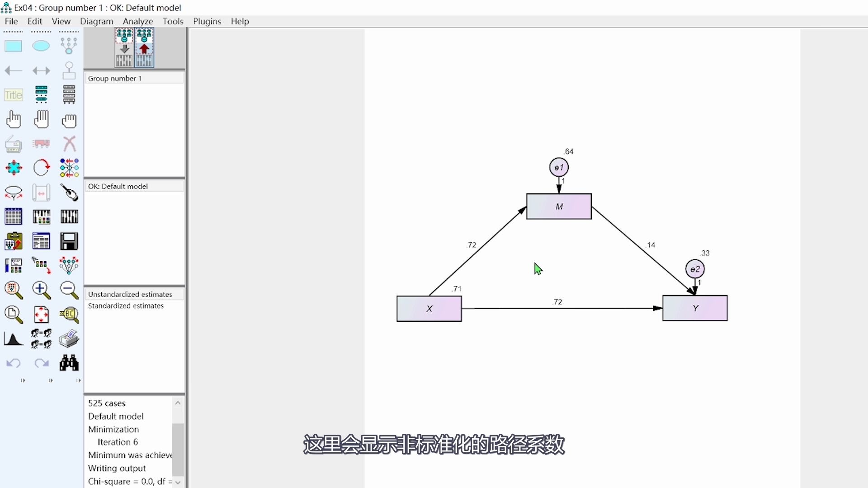
Task: Click the zoom in magnifier icon
Action: pyautogui.click(x=41, y=290)
